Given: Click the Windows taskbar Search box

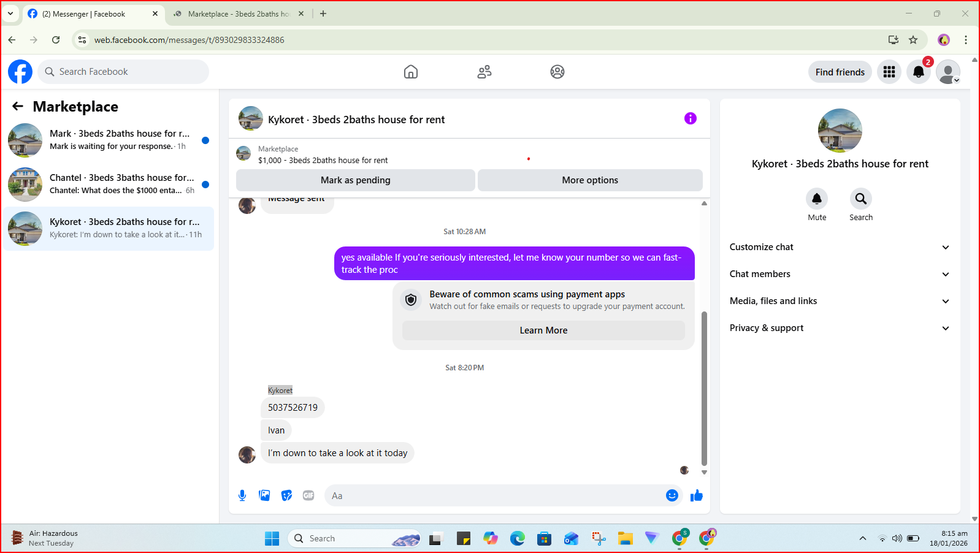Looking at the screenshot, I should 354,538.
